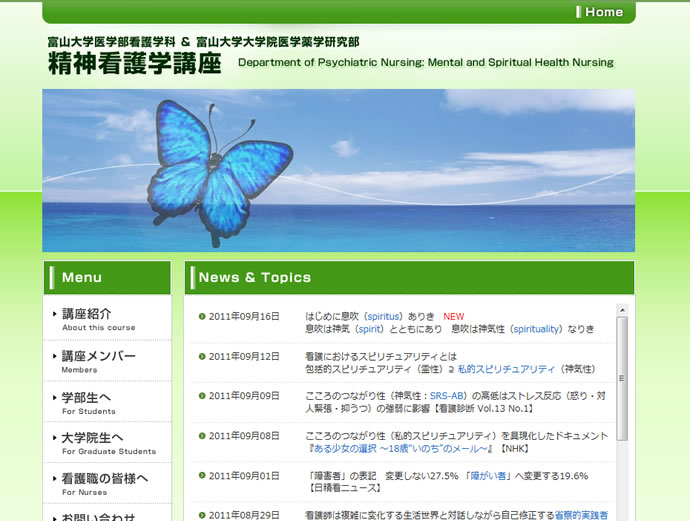
Task: Click the date 2011年09月01日
Action: pyautogui.click(x=244, y=476)
